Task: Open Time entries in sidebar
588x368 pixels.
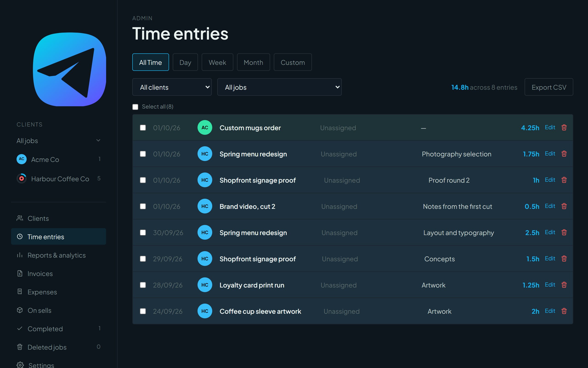Action: click(x=59, y=237)
